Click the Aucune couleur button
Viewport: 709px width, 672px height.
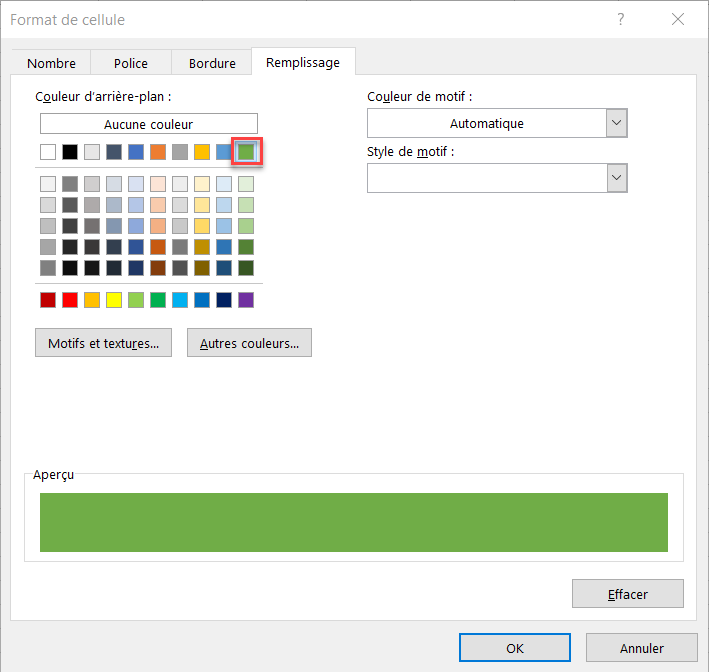pyautogui.click(x=149, y=124)
